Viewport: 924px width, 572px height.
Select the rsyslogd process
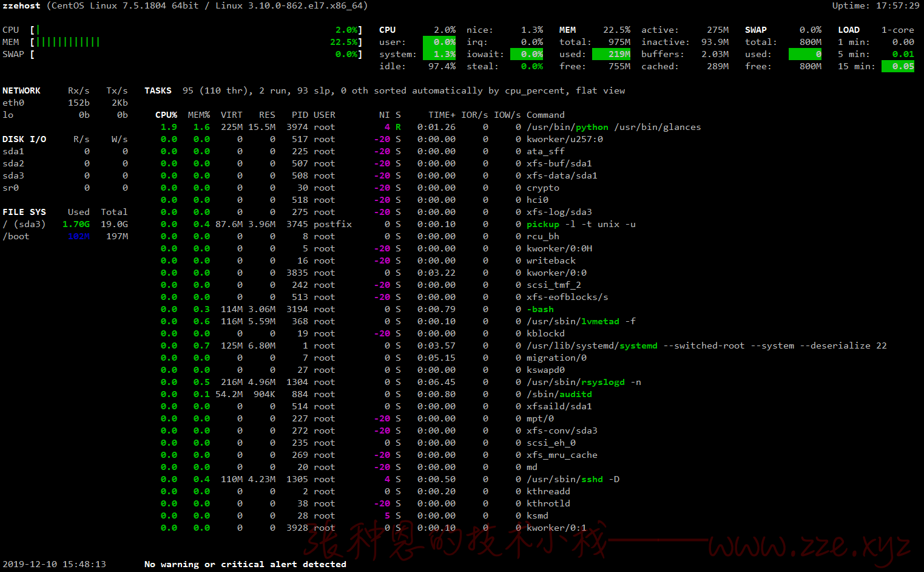401,382
